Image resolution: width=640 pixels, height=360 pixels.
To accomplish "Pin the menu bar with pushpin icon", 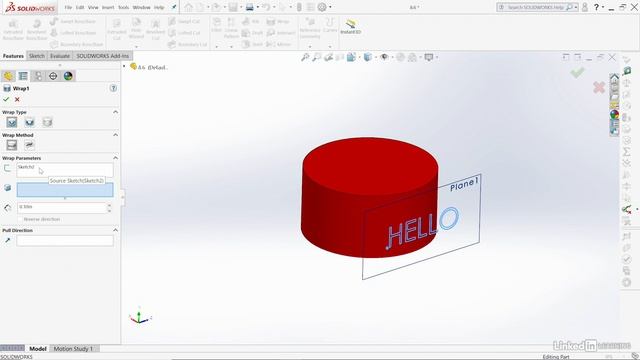I will [174, 7].
